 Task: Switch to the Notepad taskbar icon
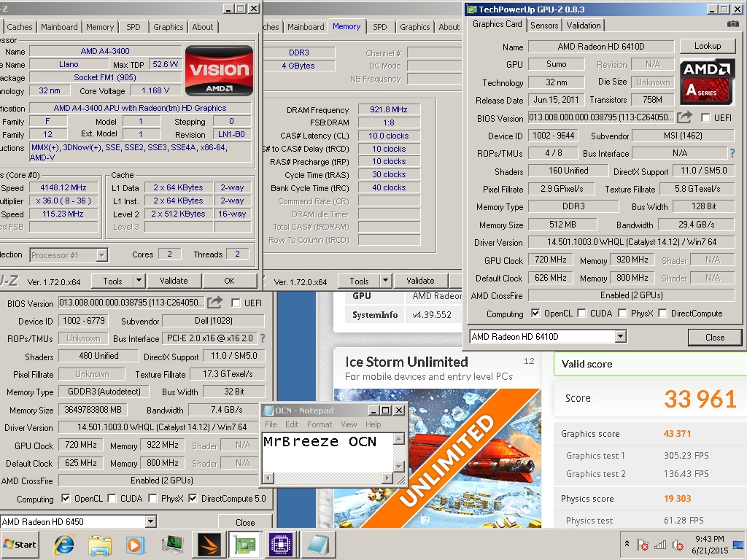pyautogui.click(x=317, y=545)
